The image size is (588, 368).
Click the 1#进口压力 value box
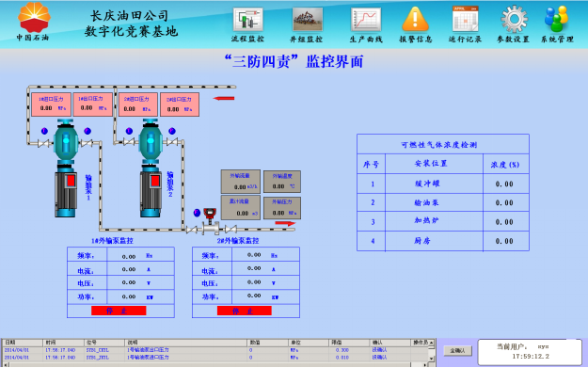51,104
